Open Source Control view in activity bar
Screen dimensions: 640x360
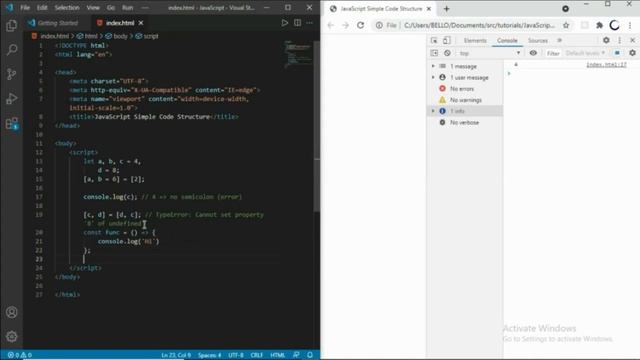(11, 74)
